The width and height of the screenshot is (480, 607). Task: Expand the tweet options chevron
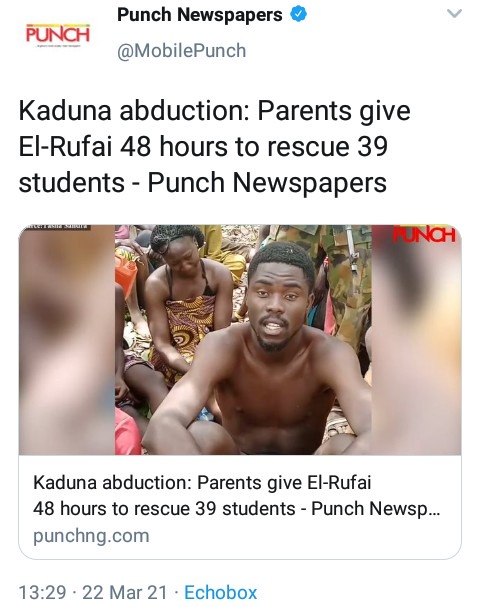coord(454,14)
